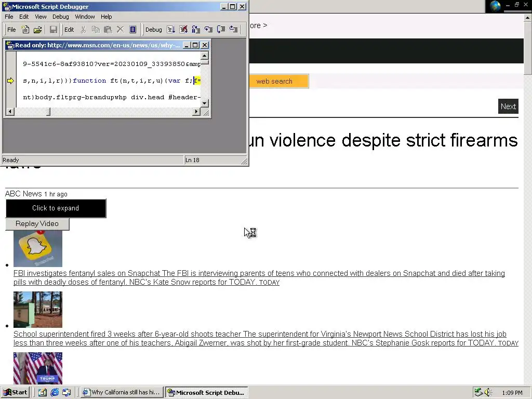Image resolution: width=532 pixels, height=399 pixels.
Task: Click the Run debug toolbar icon
Action: [171, 30]
